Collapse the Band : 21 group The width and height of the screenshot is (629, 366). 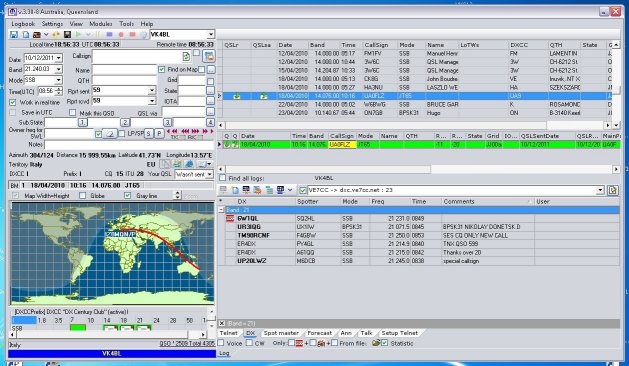click(x=221, y=210)
